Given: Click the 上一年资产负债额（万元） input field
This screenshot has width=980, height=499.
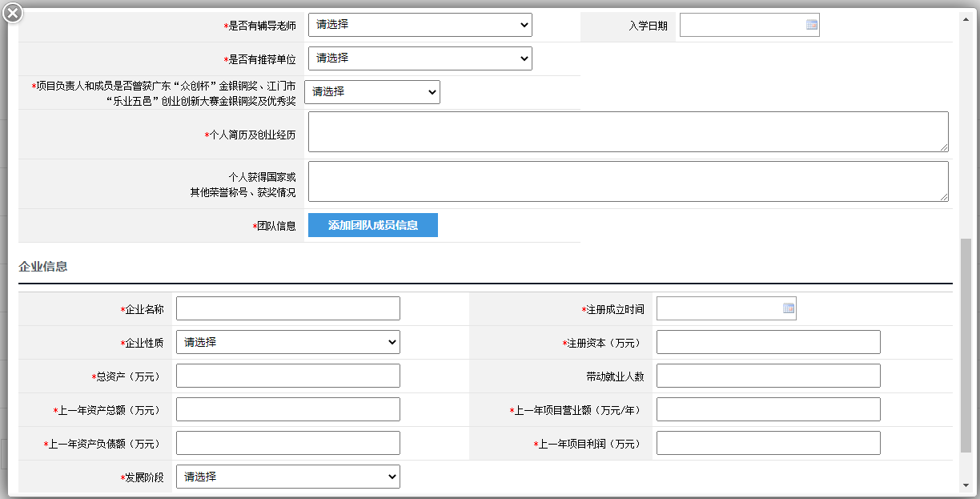Looking at the screenshot, I should [288, 443].
